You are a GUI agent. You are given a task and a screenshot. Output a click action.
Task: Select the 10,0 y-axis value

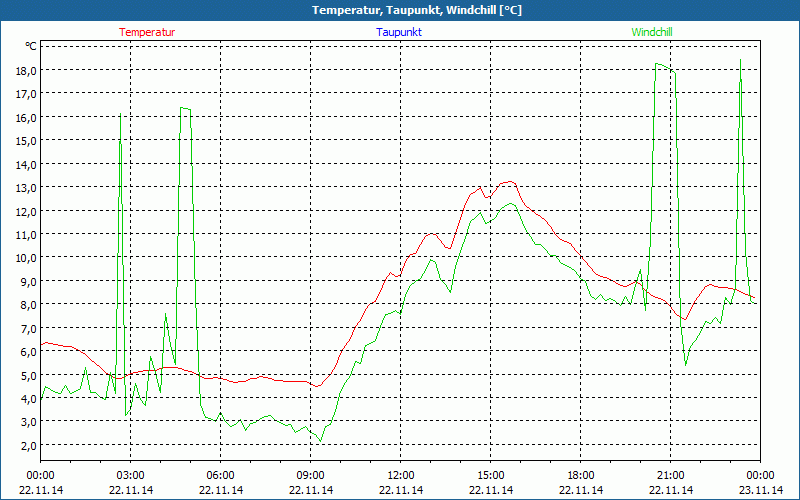26,258
